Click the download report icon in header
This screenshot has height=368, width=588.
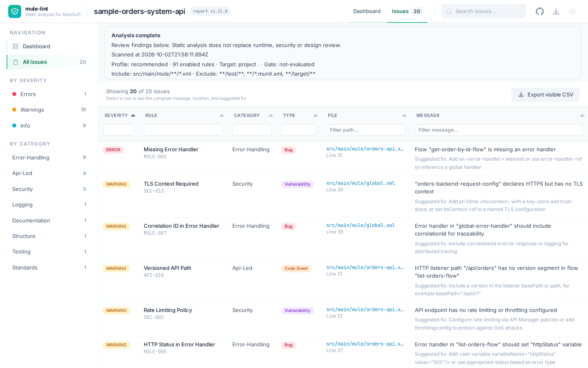pyautogui.click(x=556, y=11)
